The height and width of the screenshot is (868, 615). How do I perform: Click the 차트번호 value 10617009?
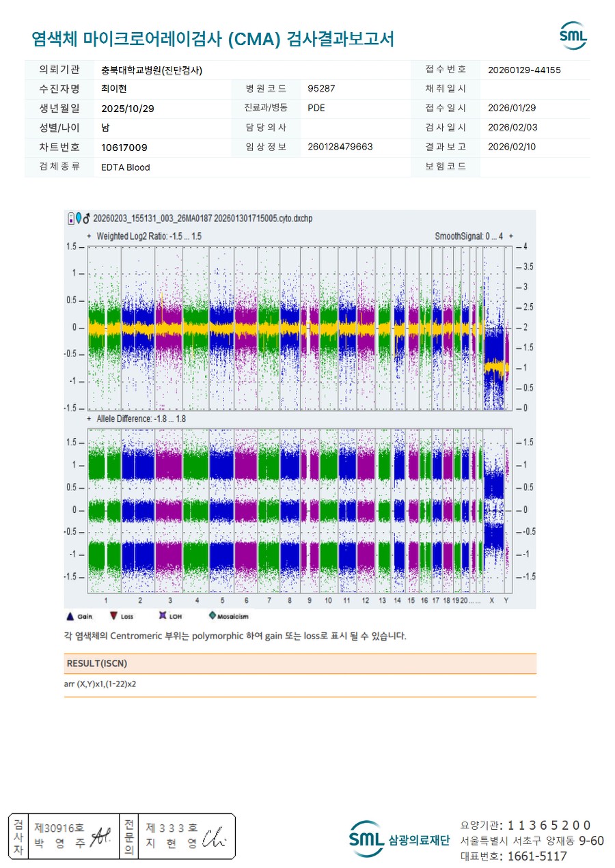(124, 148)
